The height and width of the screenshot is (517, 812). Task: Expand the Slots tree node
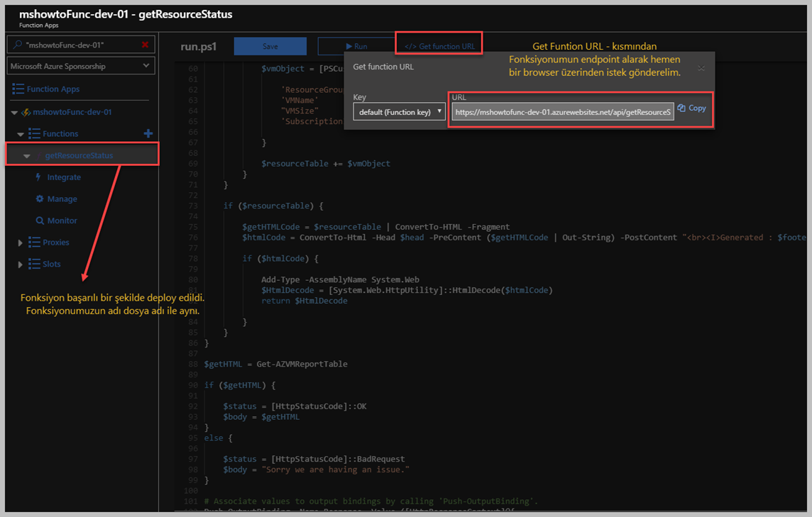(x=20, y=264)
